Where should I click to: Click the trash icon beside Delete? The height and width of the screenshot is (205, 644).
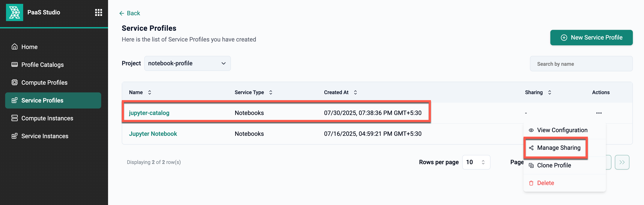[531, 183]
